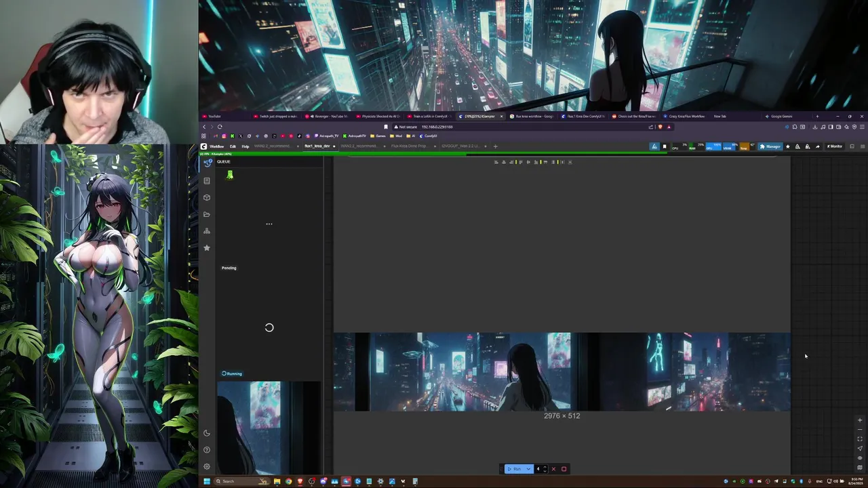Image resolution: width=868 pixels, height=488 pixels.
Task: Open Chrome from the taskbar
Action: click(288, 481)
